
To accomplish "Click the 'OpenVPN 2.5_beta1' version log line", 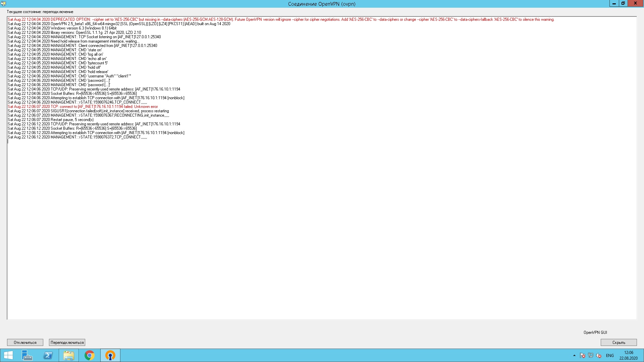I will click(119, 24).
